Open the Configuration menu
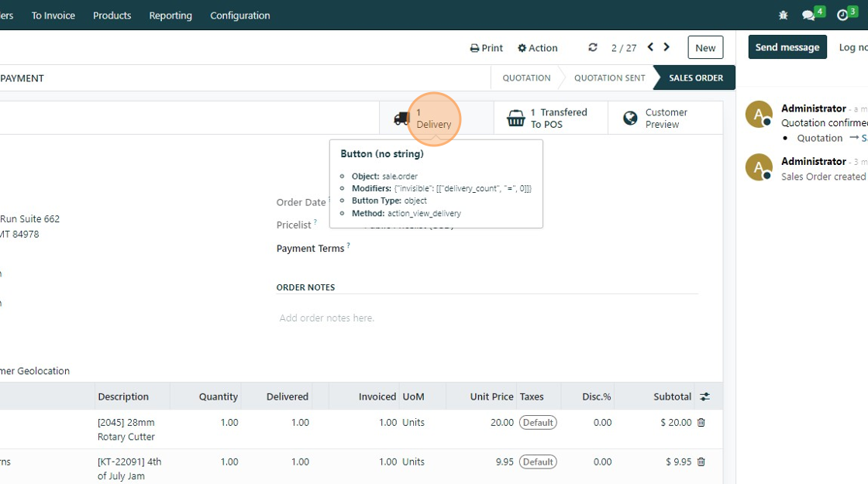868x484 pixels. [240, 15]
